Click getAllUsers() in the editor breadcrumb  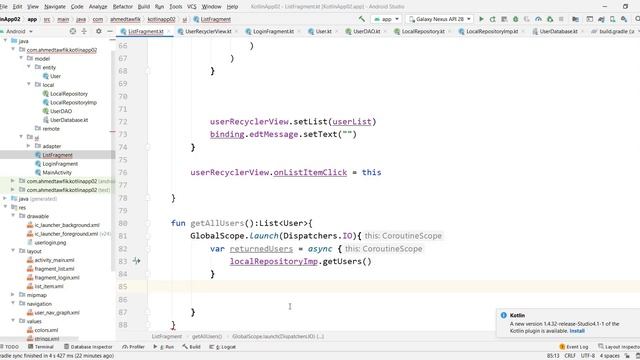coord(207,336)
